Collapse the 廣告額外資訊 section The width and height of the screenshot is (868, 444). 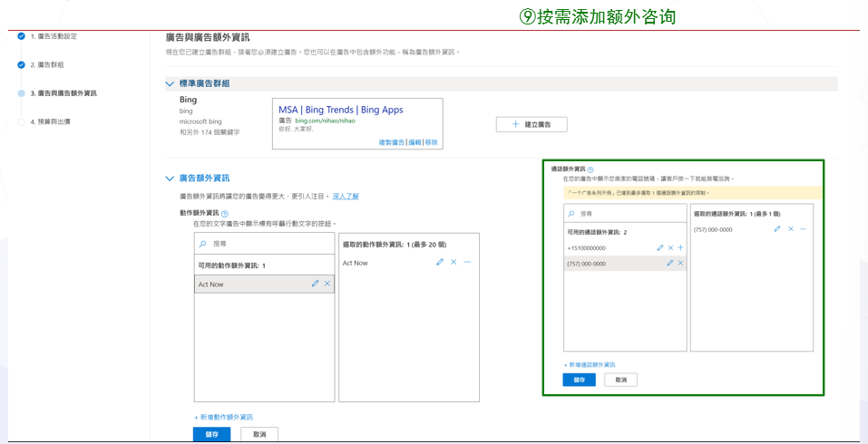point(170,179)
